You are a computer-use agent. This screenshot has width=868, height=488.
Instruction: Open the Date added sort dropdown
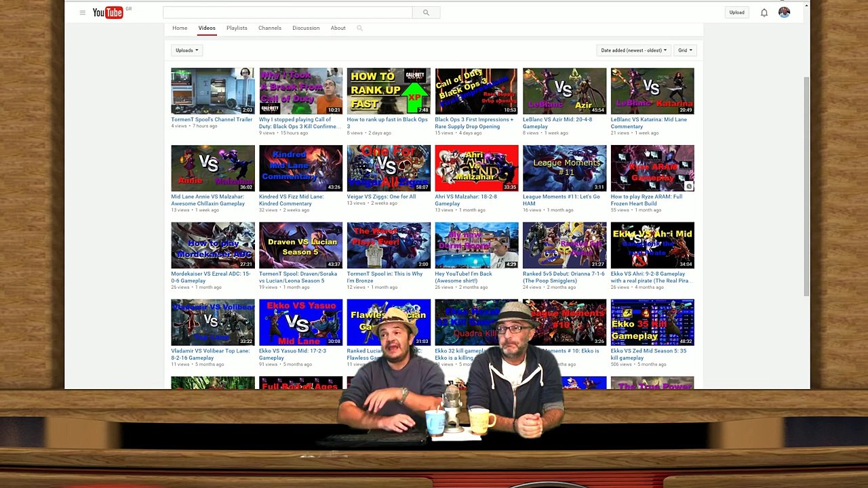tap(634, 50)
